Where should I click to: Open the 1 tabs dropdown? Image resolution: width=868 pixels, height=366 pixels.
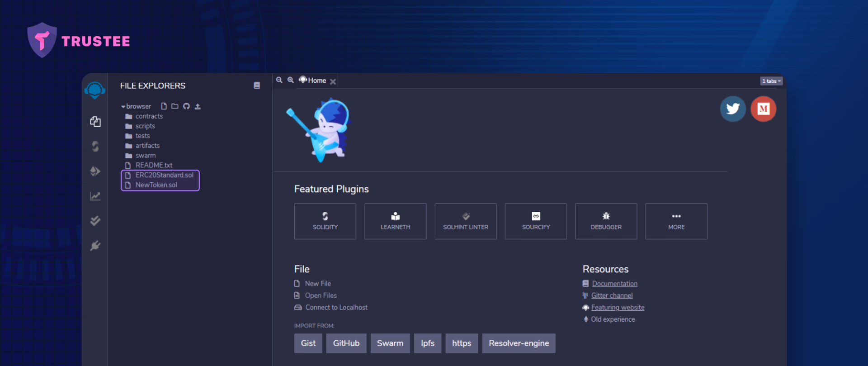[771, 81]
